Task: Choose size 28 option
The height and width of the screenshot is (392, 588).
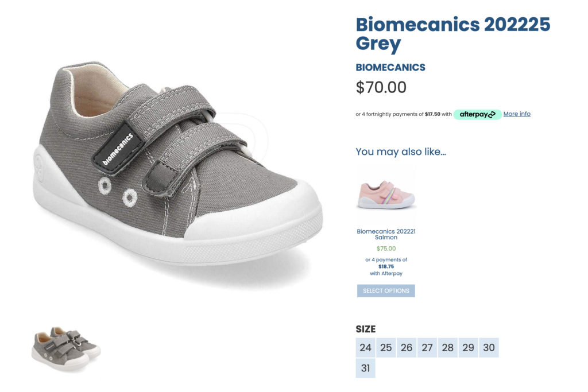Action: click(x=448, y=348)
